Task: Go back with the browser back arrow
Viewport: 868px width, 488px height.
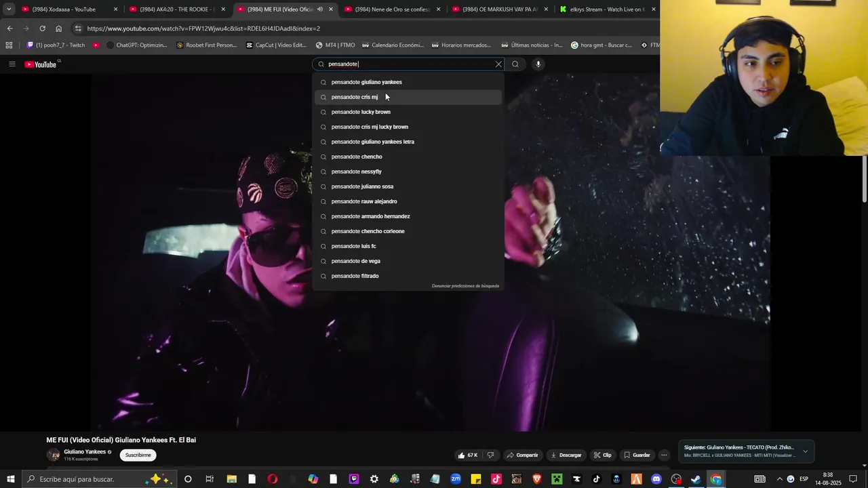Action: click(x=9, y=28)
